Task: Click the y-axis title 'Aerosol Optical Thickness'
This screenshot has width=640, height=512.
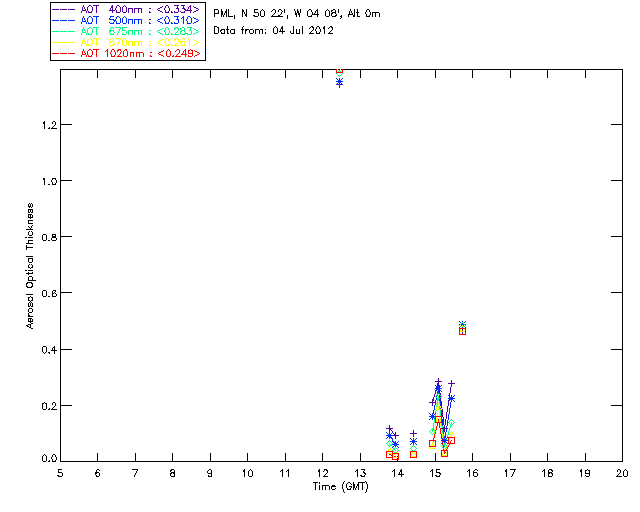Action: click(x=30, y=266)
